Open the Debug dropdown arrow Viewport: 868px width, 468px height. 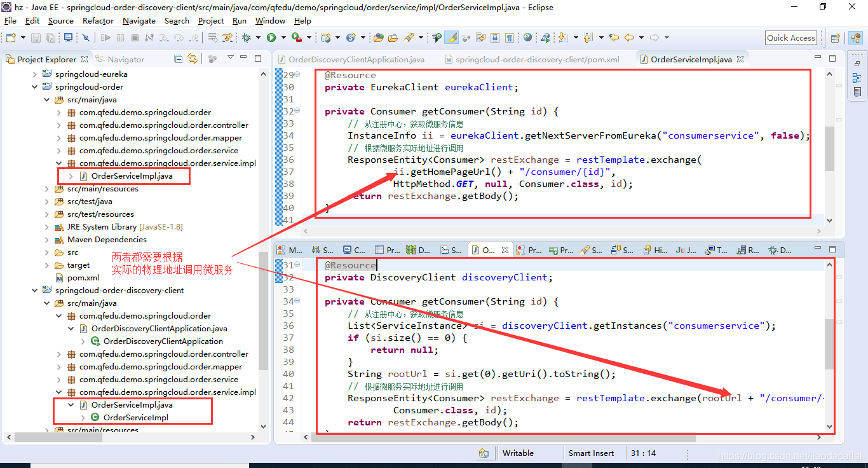pos(258,38)
